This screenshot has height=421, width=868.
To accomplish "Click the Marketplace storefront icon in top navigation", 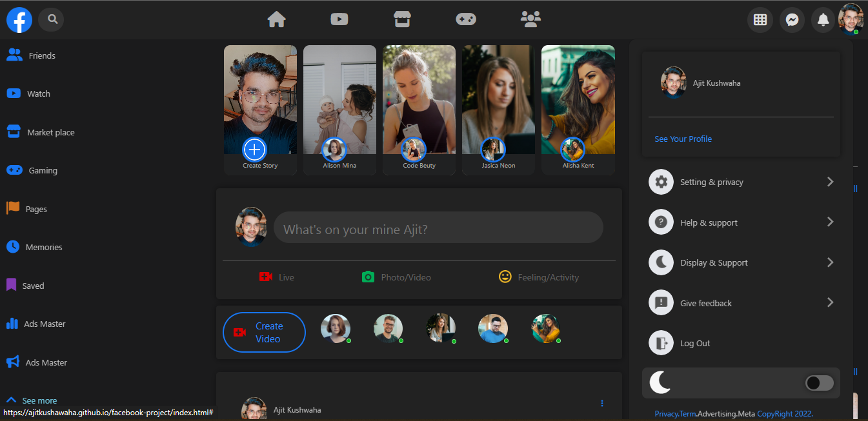I will click(x=401, y=19).
